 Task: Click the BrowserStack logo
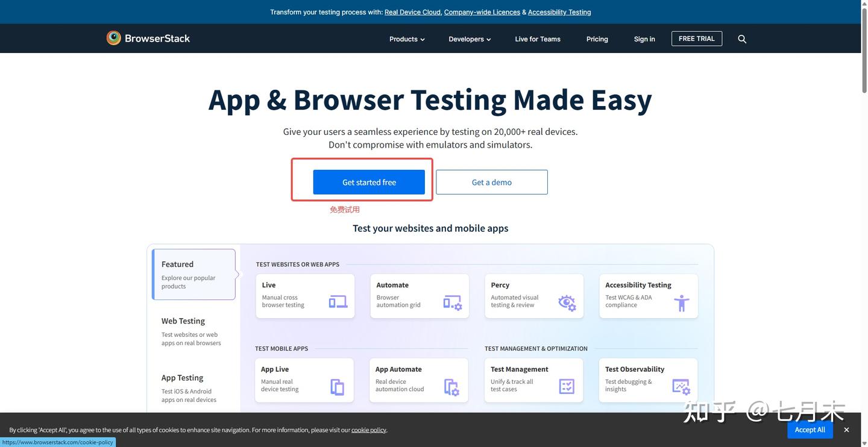click(x=148, y=37)
